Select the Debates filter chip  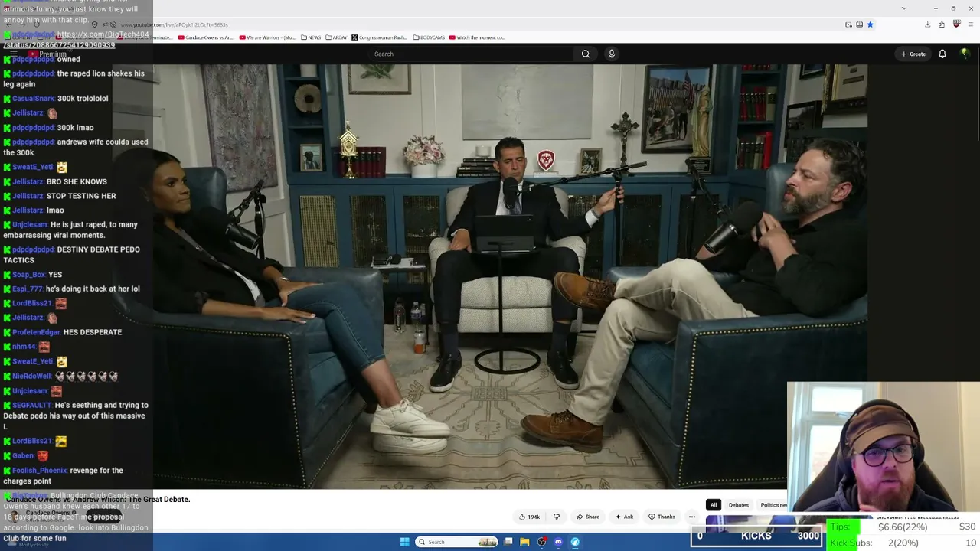(739, 505)
